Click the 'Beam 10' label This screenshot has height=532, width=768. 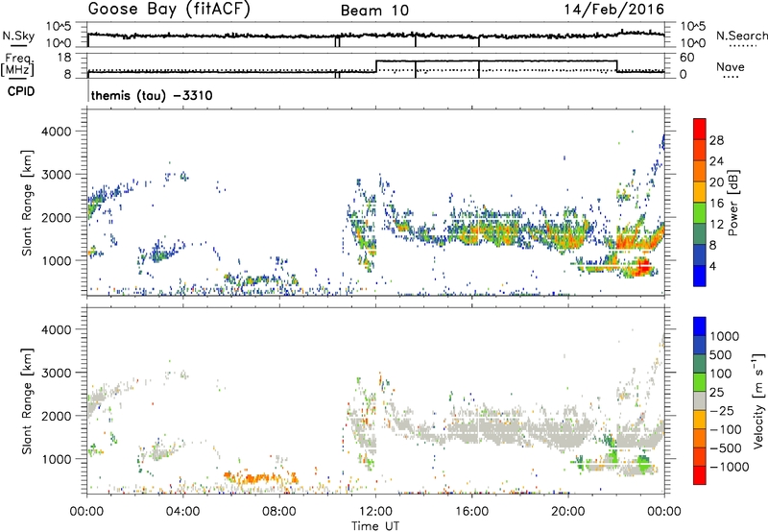tap(374, 11)
